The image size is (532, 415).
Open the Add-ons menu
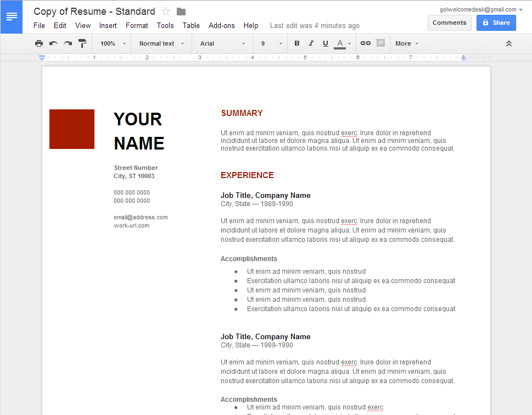tap(221, 25)
